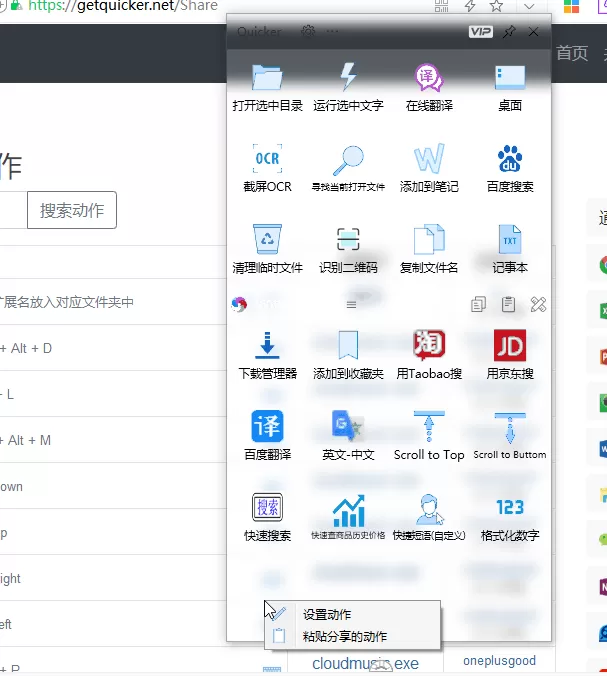
Task: Click the crossed tools edit icon in divider
Action: point(538,304)
